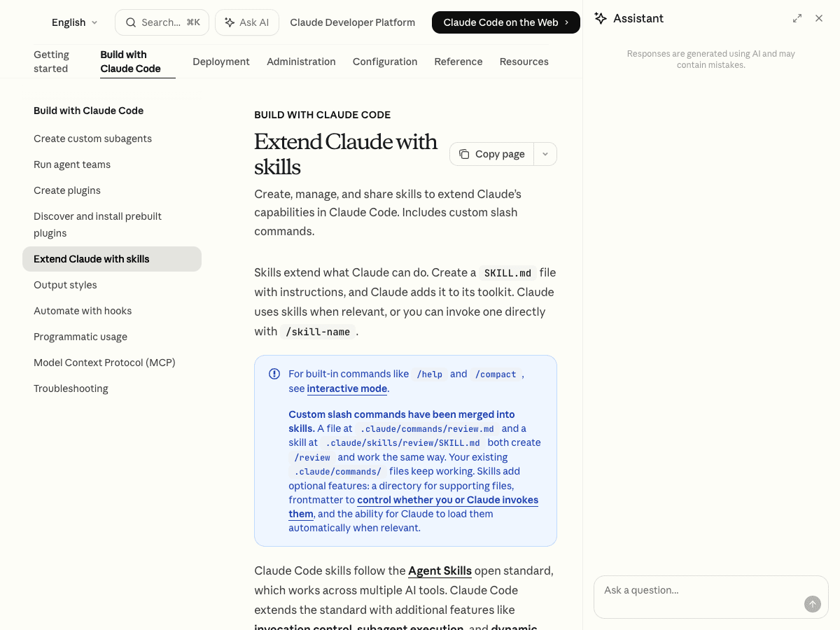Click the Assistant sparkle icon in panel header
840x630 pixels.
(x=601, y=18)
